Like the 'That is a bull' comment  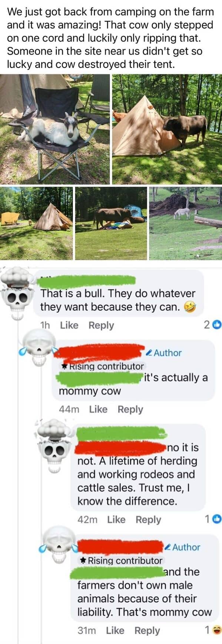coord(69,325)
